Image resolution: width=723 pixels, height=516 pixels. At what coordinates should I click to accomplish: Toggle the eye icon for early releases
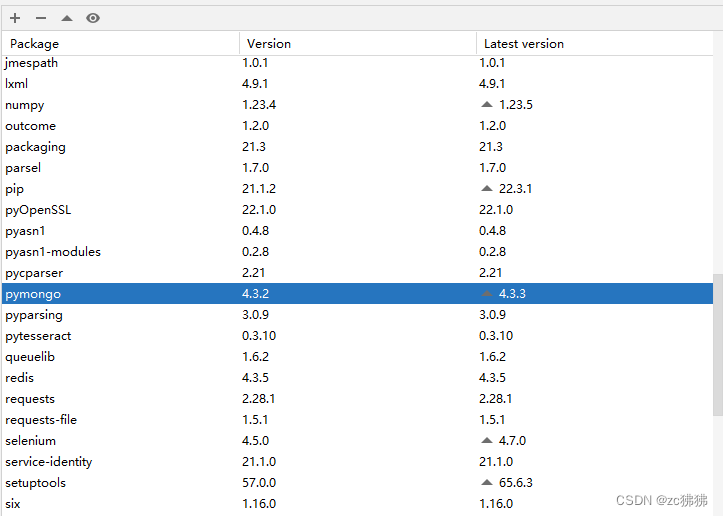pos(93,18)
